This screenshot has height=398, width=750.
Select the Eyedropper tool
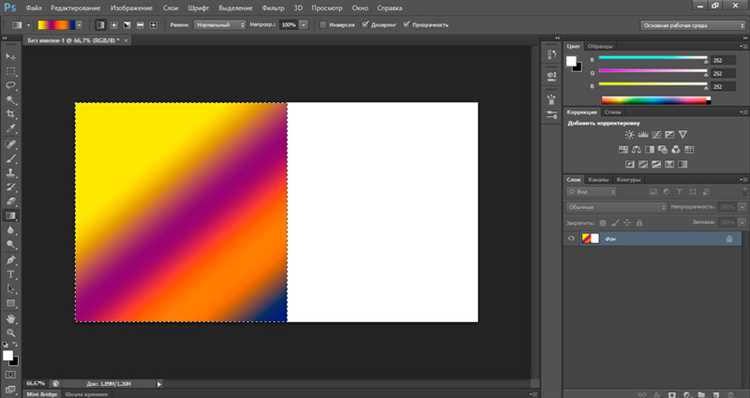tap(11, 129)
